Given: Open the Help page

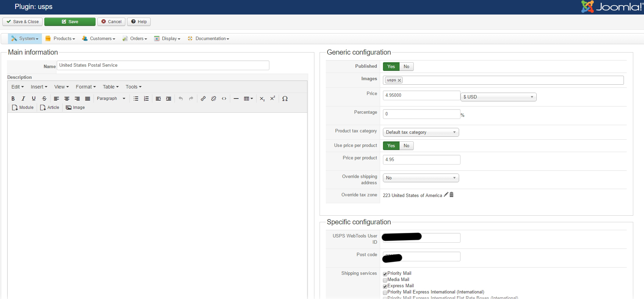Looking at the screenshot, I should coord(139,22).
